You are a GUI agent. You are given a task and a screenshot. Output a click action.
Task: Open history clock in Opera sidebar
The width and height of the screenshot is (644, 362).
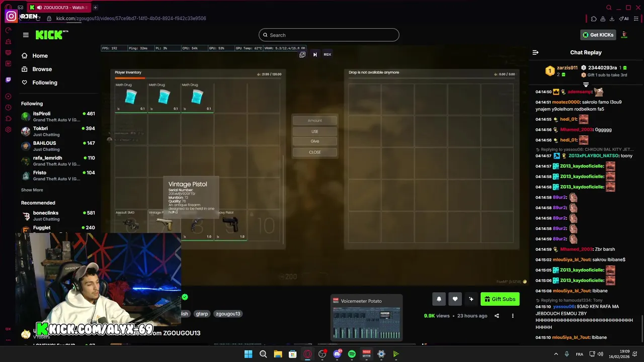8,108
